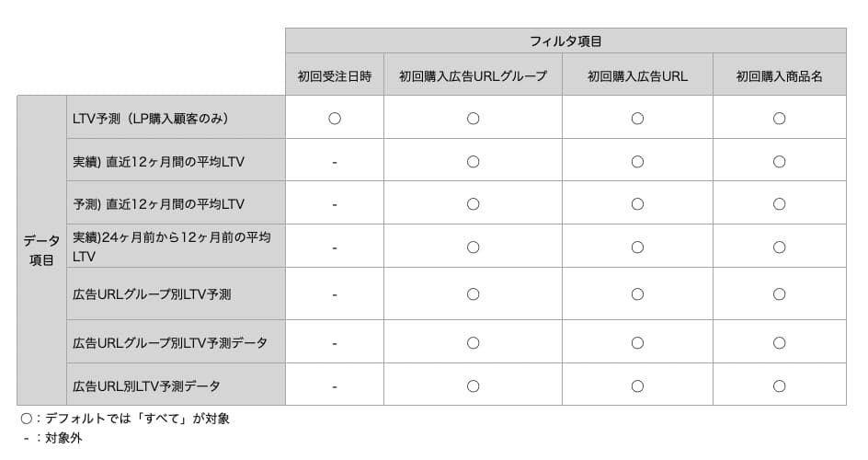Screen dimensions: 868x460
Task: Click circle for 広告URL別LTV予測データ under 初回購入広告URLグループ
Action: [x=473, y=385]
